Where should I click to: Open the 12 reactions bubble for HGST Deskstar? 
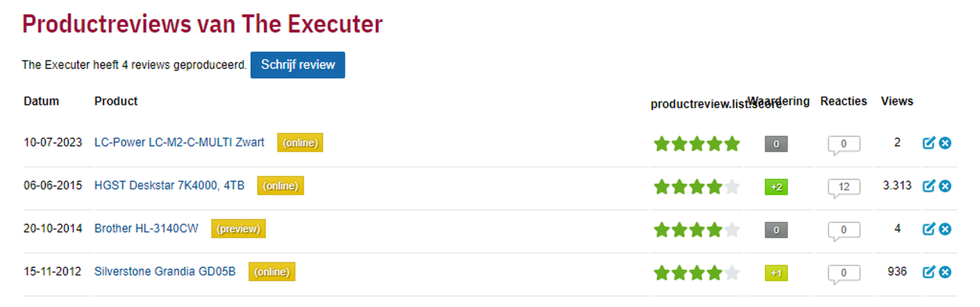click(x=843, y=187)
